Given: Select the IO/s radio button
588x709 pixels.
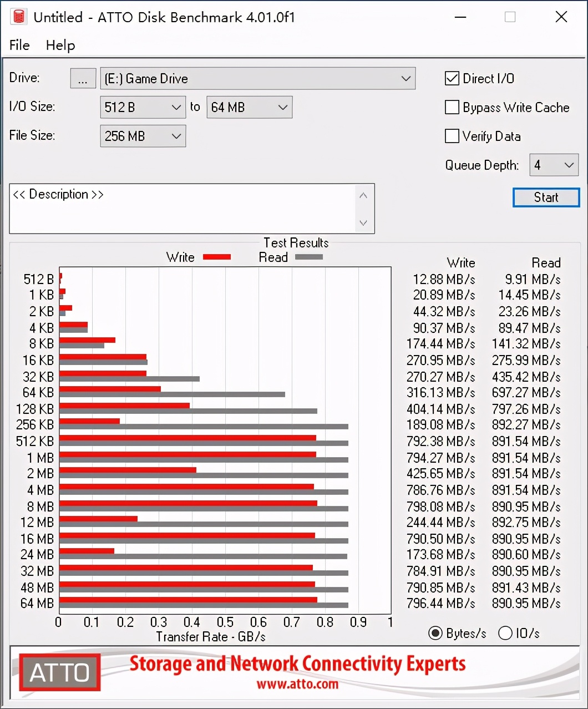Looking at the screenshot, I should [x=505, y=633].
